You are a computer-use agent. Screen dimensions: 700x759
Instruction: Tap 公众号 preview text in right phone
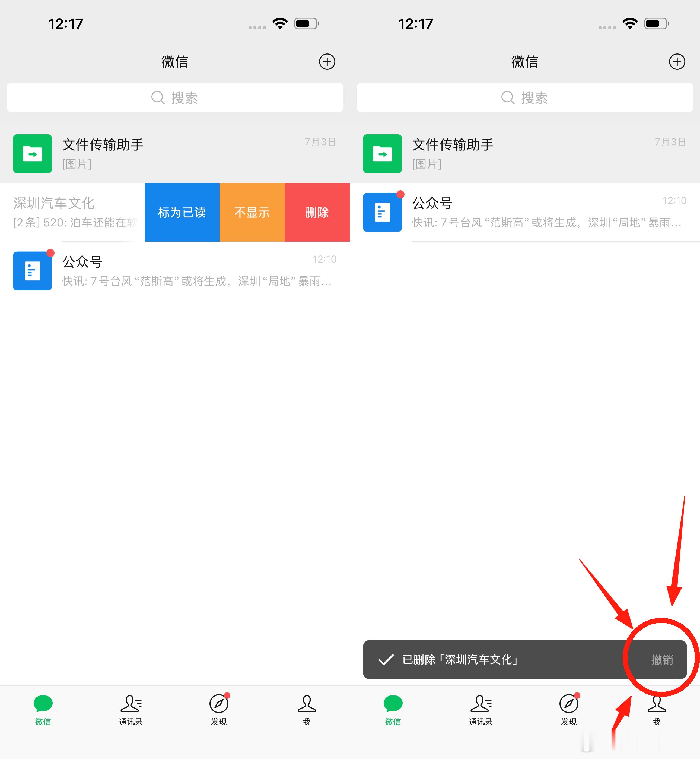click(x=547, y=222)
